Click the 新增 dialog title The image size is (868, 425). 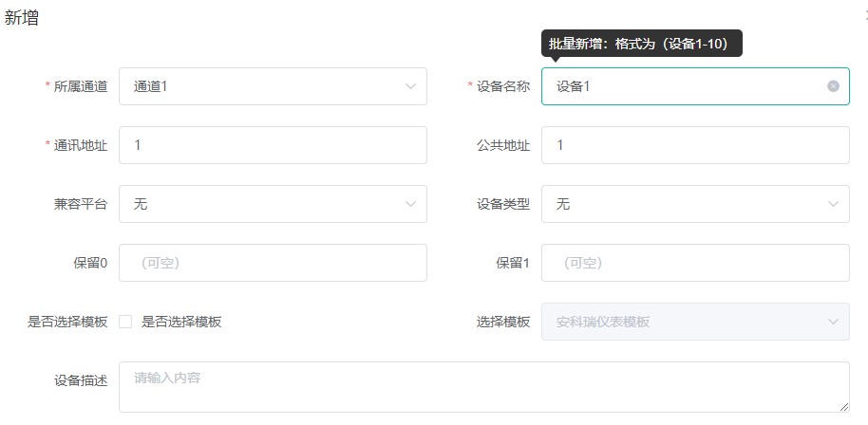22,18
